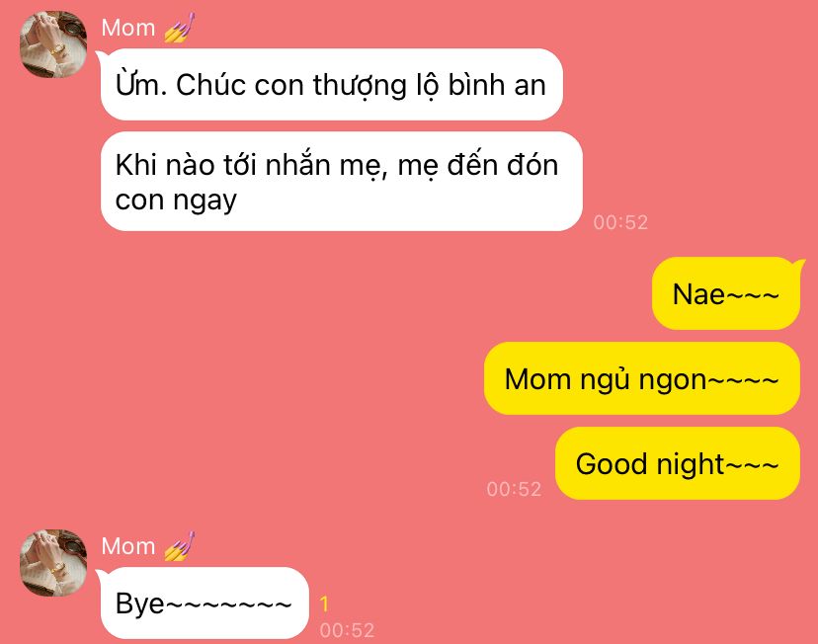Screen dimensions: 818x644
Task: Tap the 'Good night~~~' message bubble
Action: tap(677, 463)
